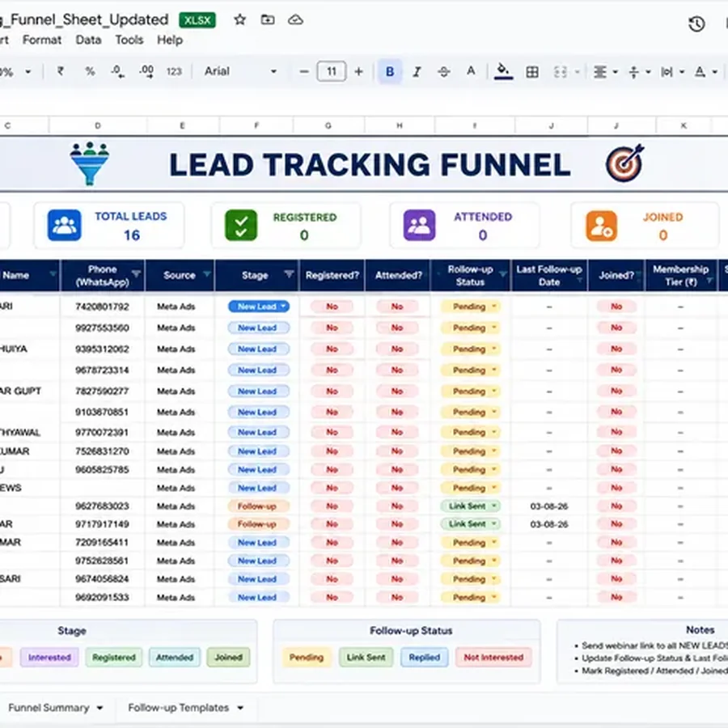Open horizontal align options
The image size is (728, 728).
605,71
